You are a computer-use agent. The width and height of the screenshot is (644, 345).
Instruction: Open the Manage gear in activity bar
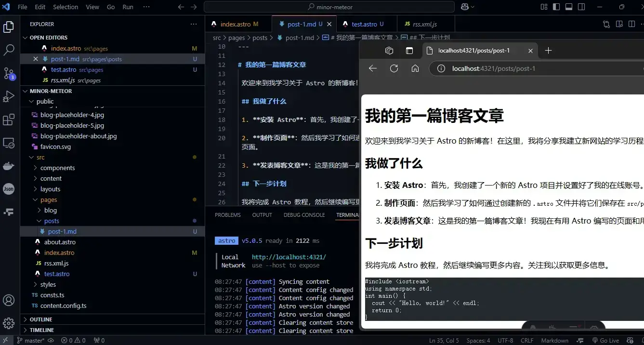(9, 323)
